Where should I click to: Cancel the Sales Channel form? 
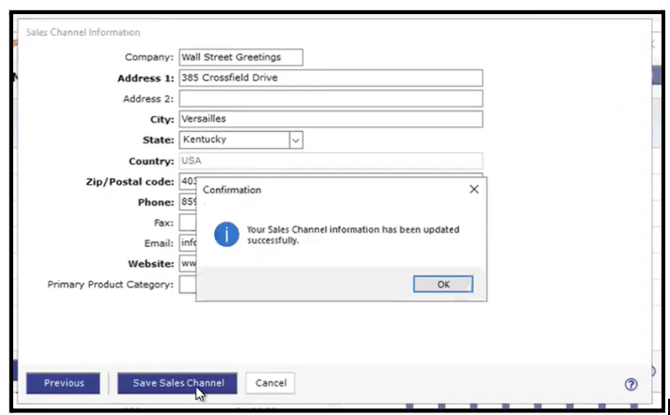tap(271, 383)
